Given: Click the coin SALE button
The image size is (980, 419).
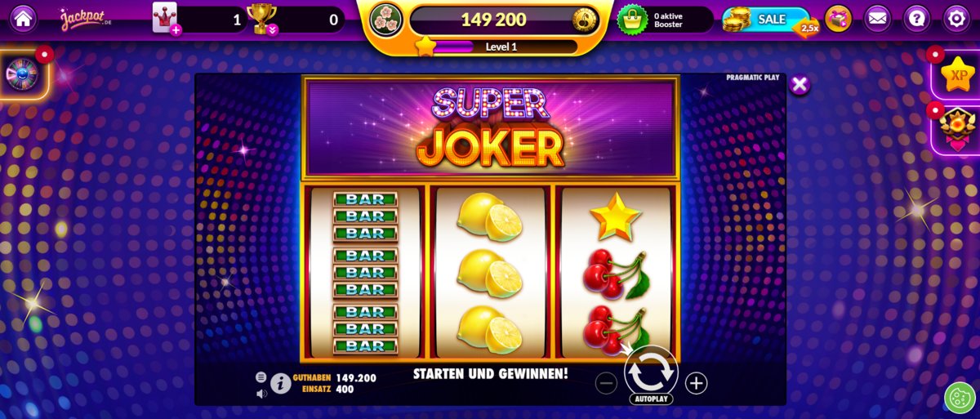Looking at the screenshot, I should [x=768, y=20].
